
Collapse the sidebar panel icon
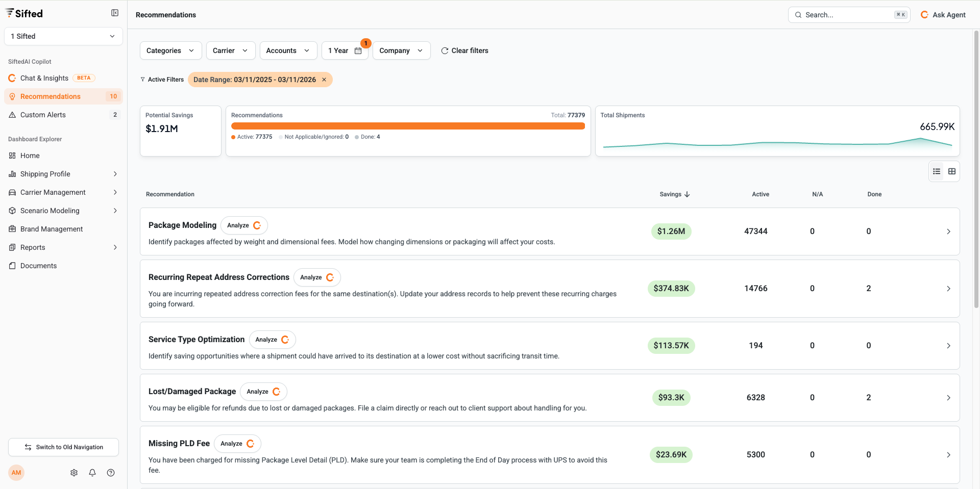pos(115,13)
